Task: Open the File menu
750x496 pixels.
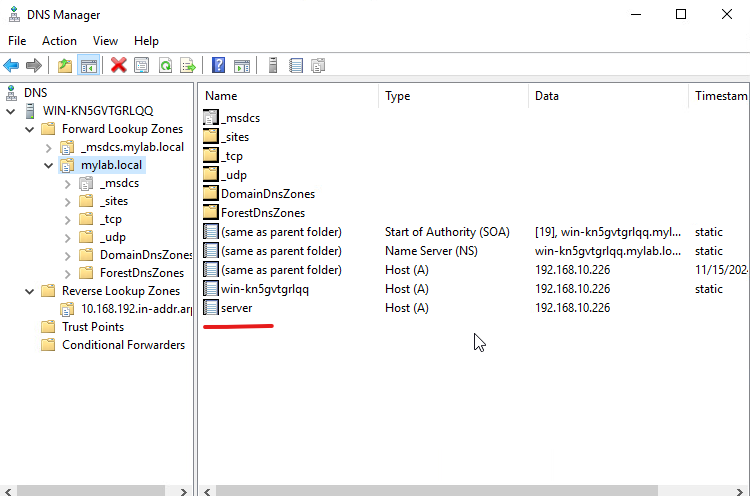Action: point(17,41)
